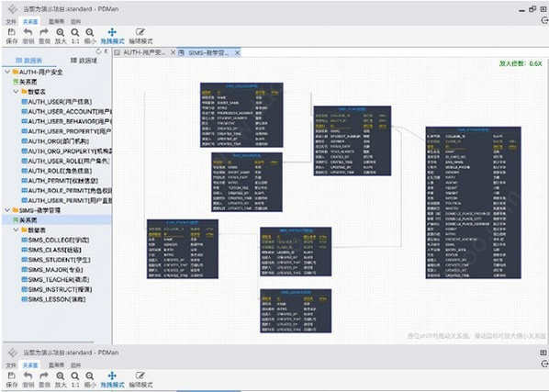
Task: Click the SIMS_STUDENT entity box in diagram
Action: pos(473,202)
